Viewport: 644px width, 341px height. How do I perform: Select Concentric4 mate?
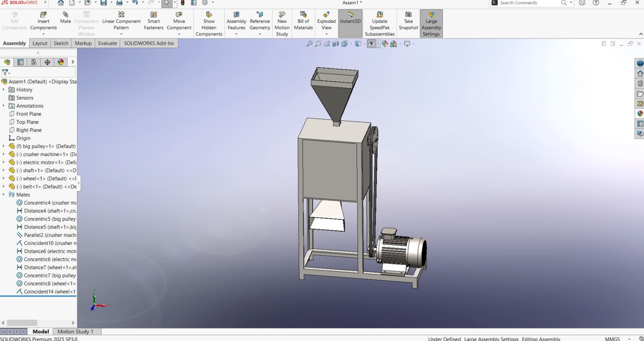click(x=46, y=203)
